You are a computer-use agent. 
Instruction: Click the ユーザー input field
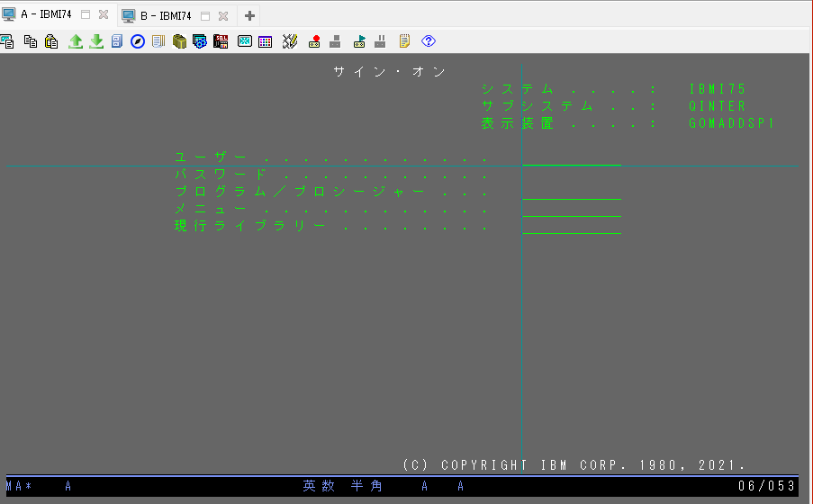click(572, 157)
